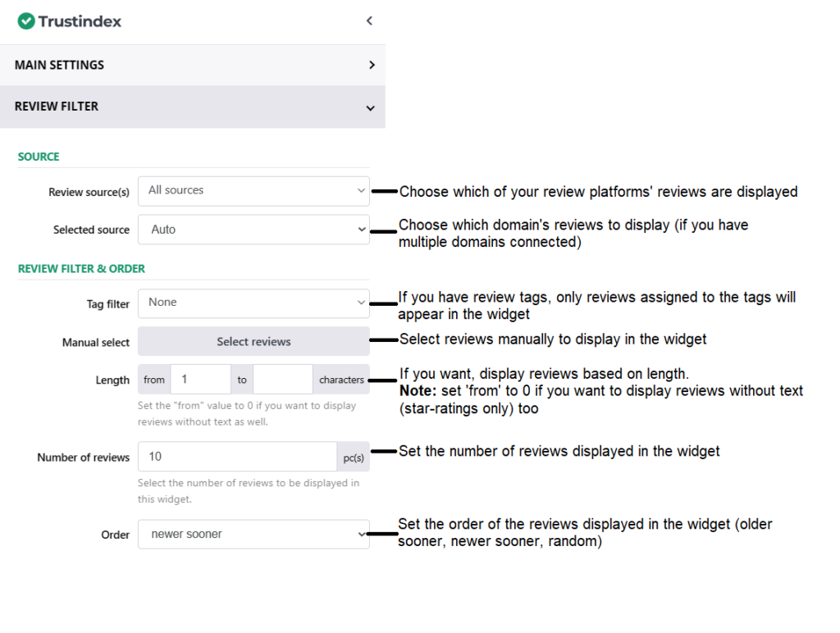This screenshot has width=840, height=633.
Task: Click the Trustindex green checkmark logo
Action: 26,21
